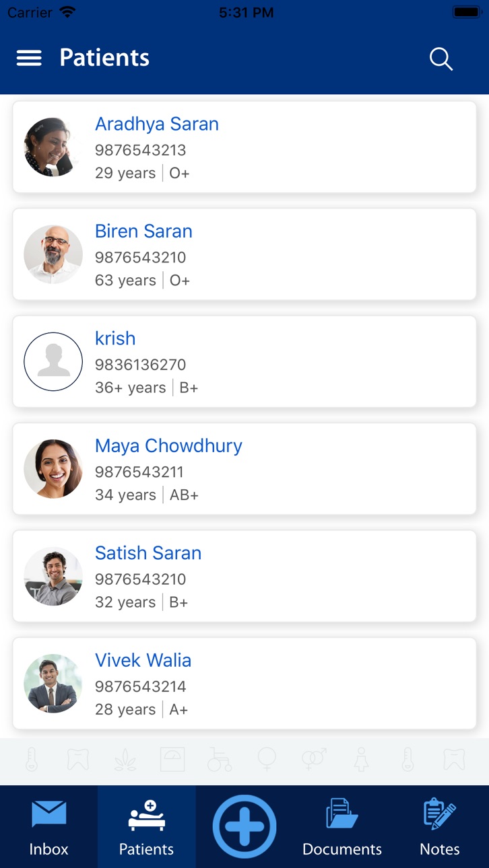489x868 pixels.
Task: Open the Vivek Walia patient card
Action: (244, 684)
